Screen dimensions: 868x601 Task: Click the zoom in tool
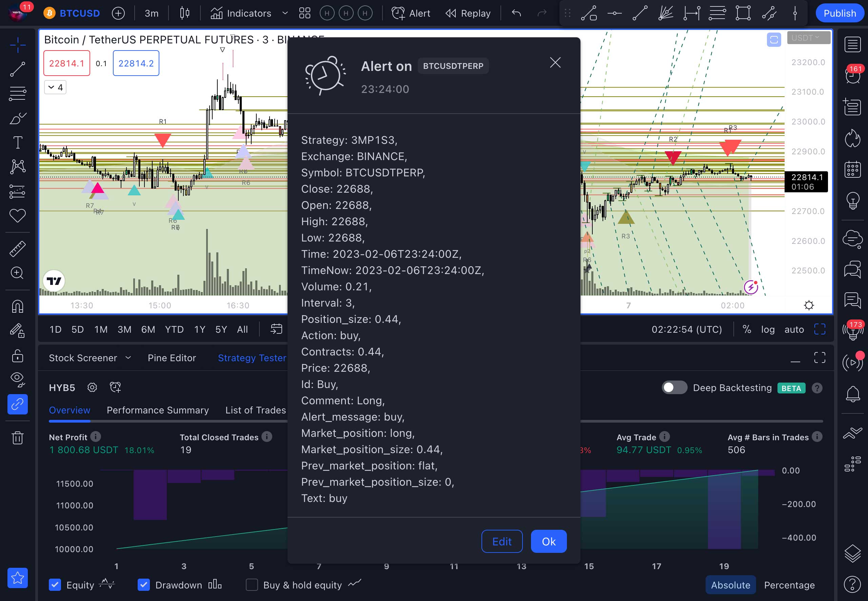point(18,273)
